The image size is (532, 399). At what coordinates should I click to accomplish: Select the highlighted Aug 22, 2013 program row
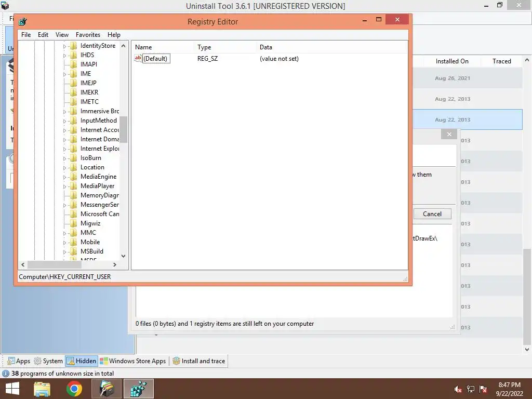467,119
